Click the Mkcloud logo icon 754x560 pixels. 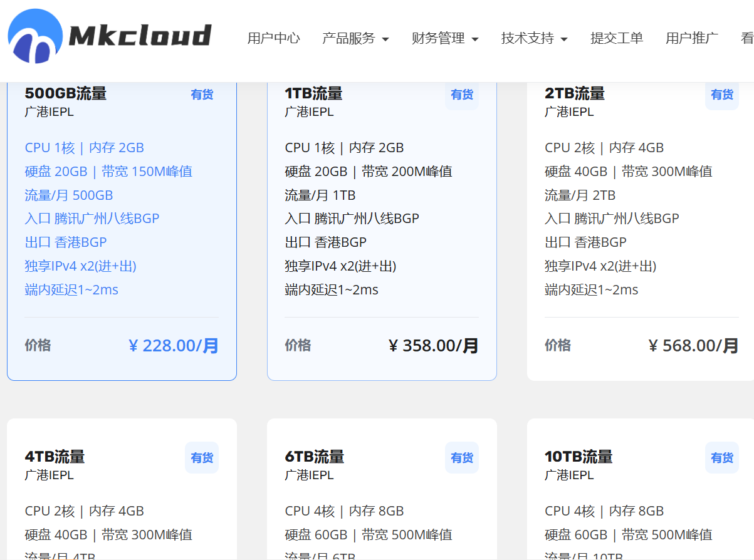[35, 36]
